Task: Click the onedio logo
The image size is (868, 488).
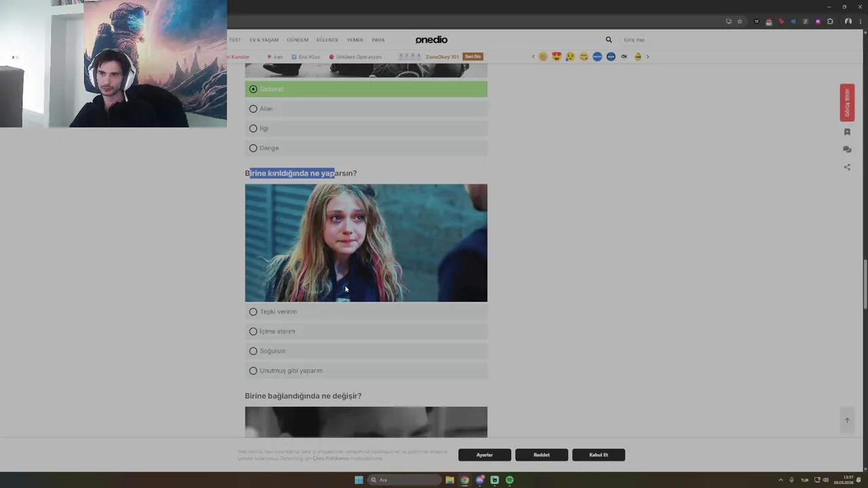Action: (x=431, y=40)
